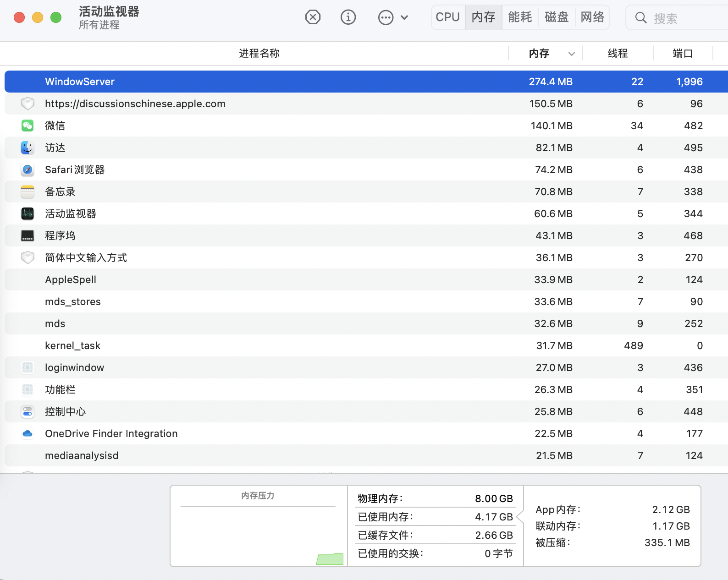Open the more options ellipsis dropdown
The width and height of the screenshot is (728, 580).
[392, 17]
